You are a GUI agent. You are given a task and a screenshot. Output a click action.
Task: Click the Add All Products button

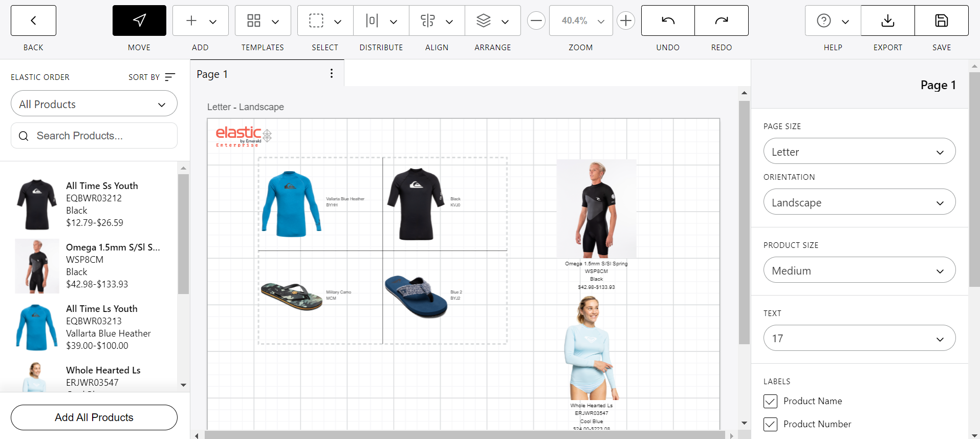click(94, 417)
